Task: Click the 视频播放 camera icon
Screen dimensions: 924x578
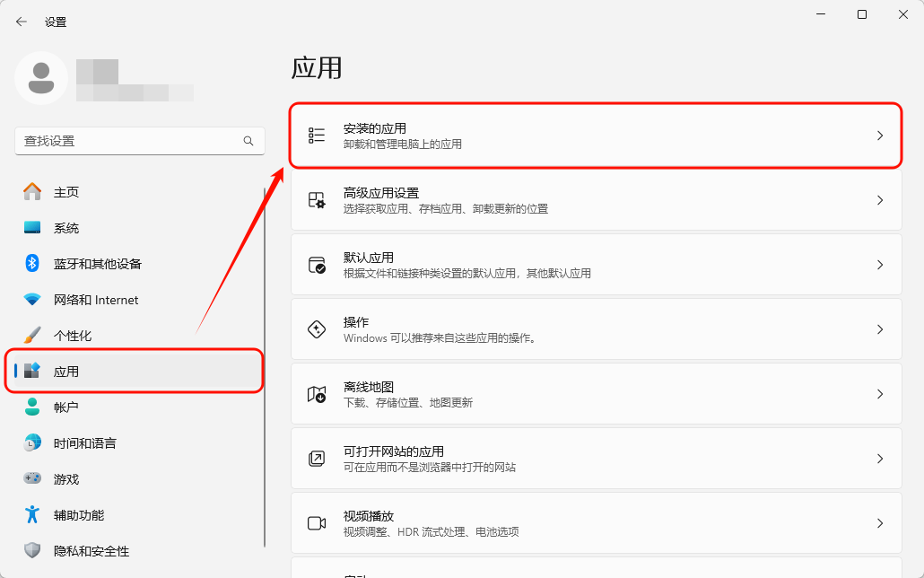Action: tap(317, 523)
